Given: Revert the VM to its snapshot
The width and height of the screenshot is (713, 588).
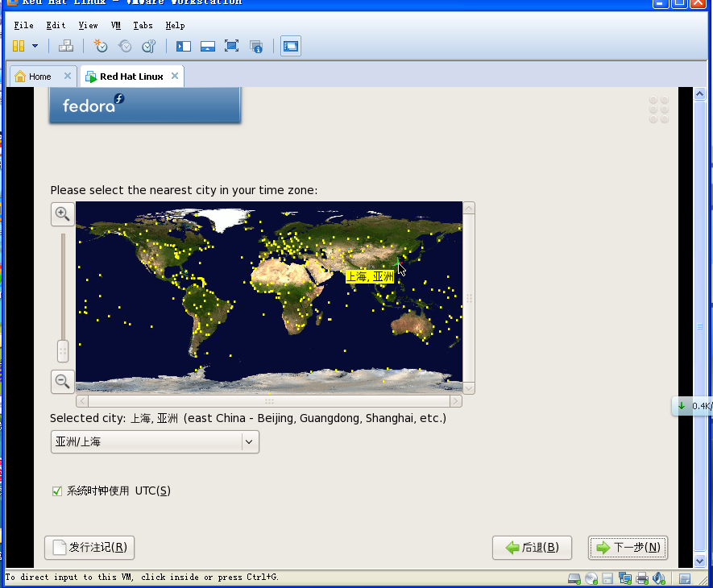Looking at the screenshot, I should (123, 46).
